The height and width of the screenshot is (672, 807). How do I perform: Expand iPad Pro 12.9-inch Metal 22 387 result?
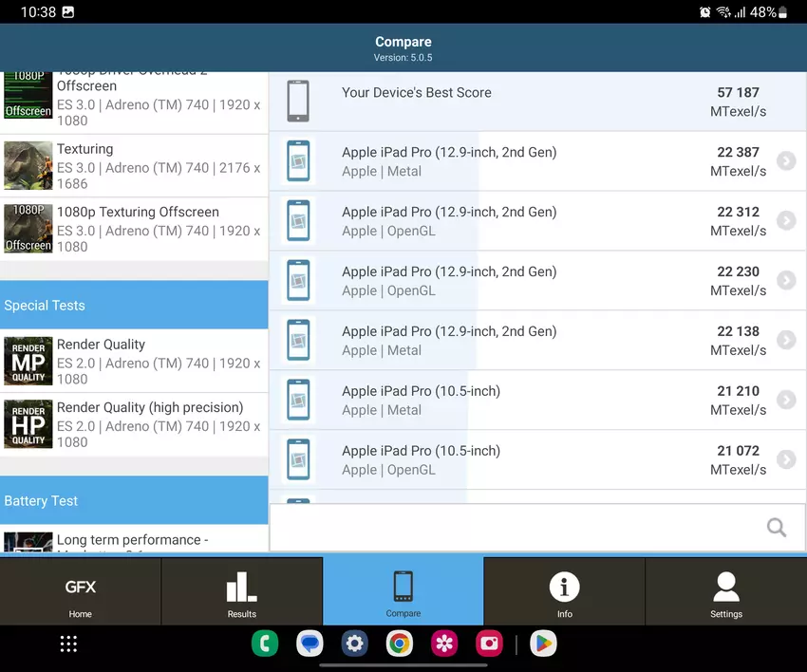point(785,161)
